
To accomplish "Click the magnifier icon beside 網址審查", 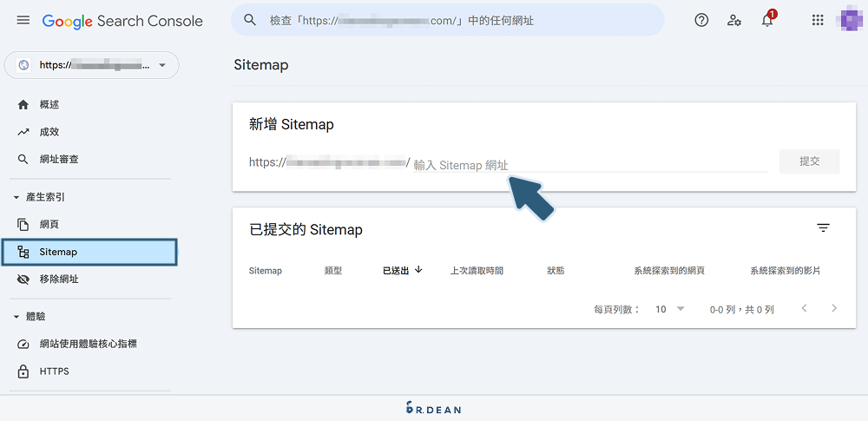I will coord(23,160).
